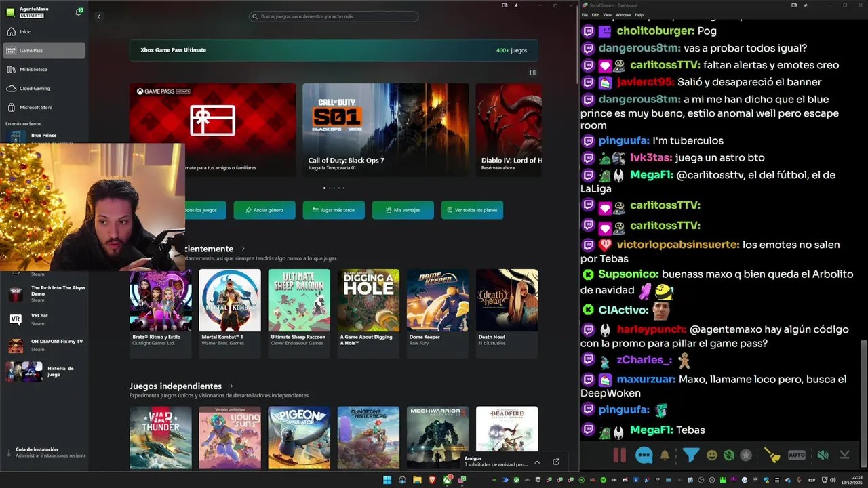868x488 pixels.
Task: Open the Windows Start button
Action: coord(387,480)
